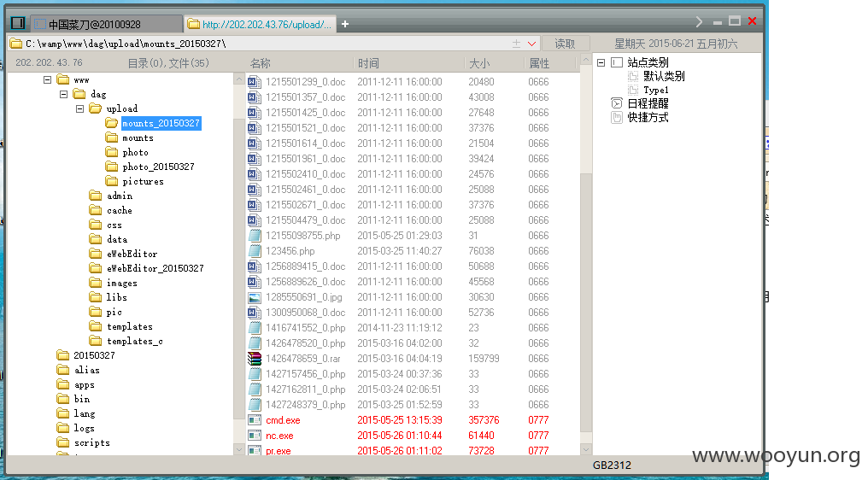Click the 12155098755.php file icon

point(254,235)
